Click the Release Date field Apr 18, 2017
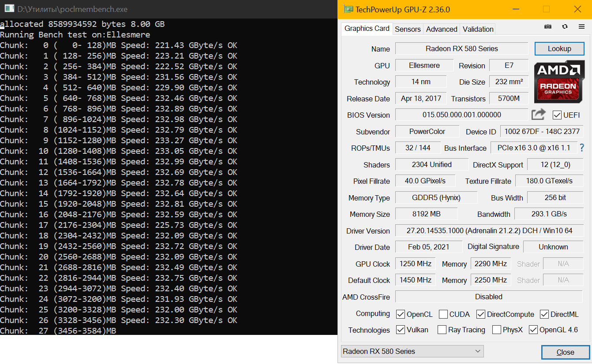The image size is (592, 364). point(421,98)
